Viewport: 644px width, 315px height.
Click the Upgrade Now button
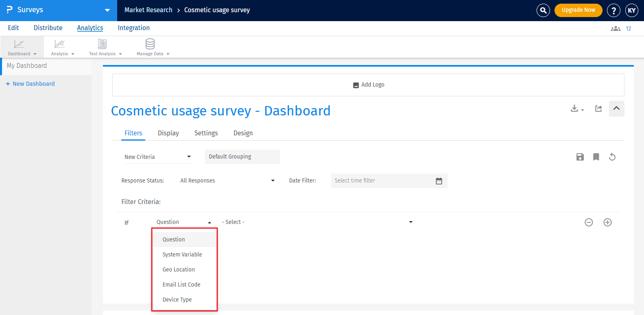[578, 10]
